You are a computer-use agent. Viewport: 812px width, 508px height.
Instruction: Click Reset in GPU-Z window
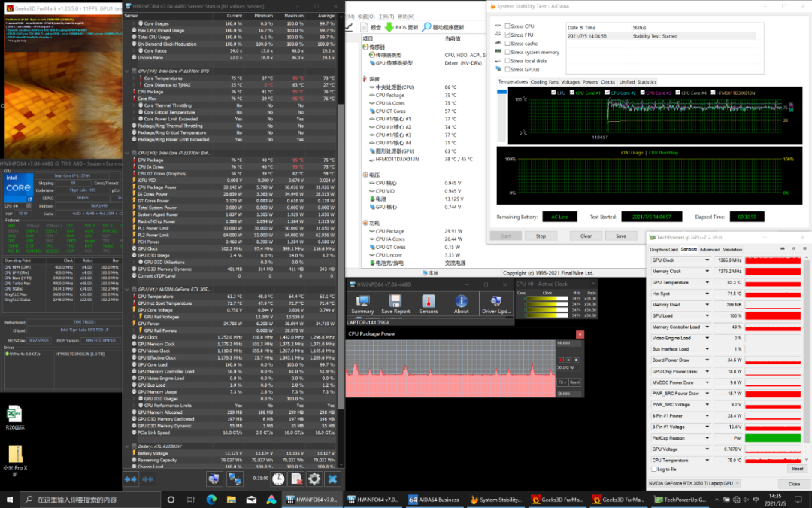[x=797, y=469]
